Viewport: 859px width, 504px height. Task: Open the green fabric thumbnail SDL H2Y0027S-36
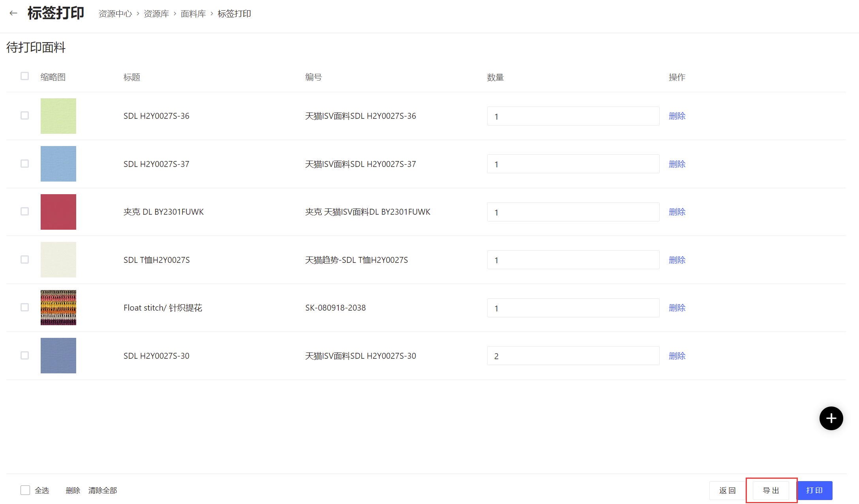[58, 116]
